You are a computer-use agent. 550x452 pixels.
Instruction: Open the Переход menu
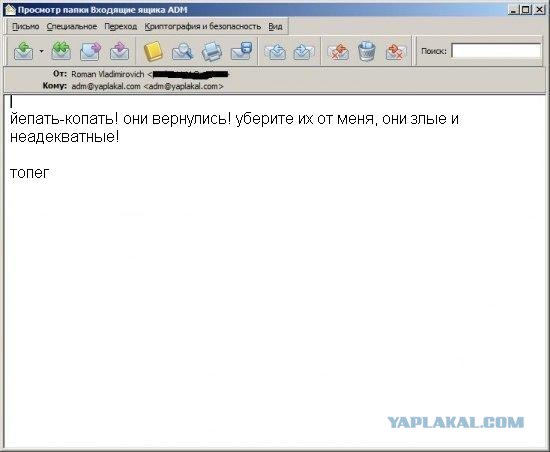point(121,27)
